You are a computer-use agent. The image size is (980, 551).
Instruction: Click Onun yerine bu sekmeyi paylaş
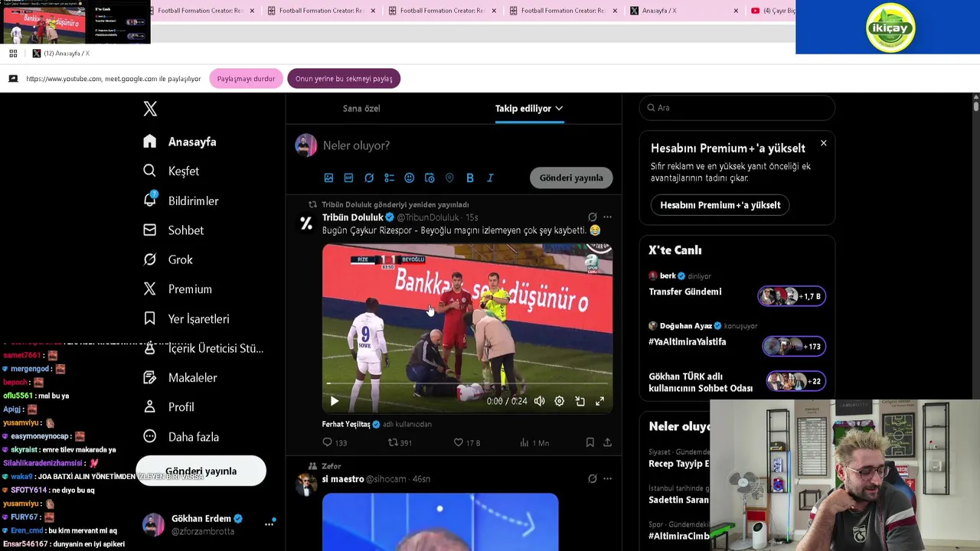point(344,78)
